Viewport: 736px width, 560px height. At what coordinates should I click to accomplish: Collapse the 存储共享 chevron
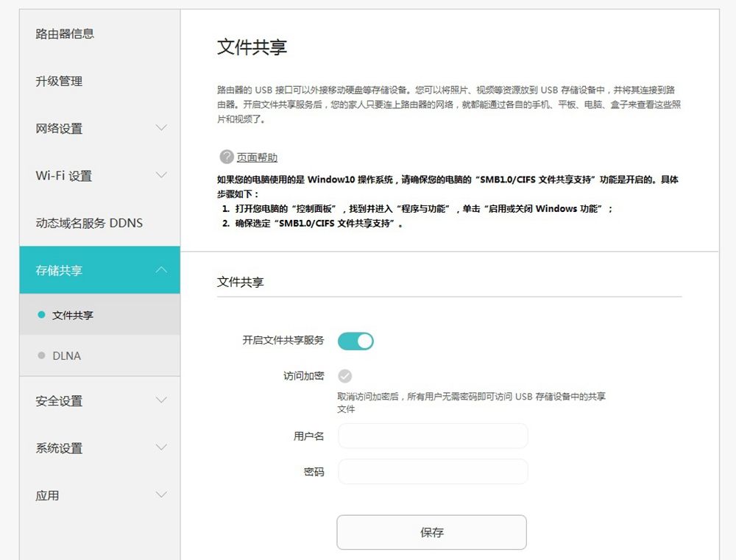(161, 269)
